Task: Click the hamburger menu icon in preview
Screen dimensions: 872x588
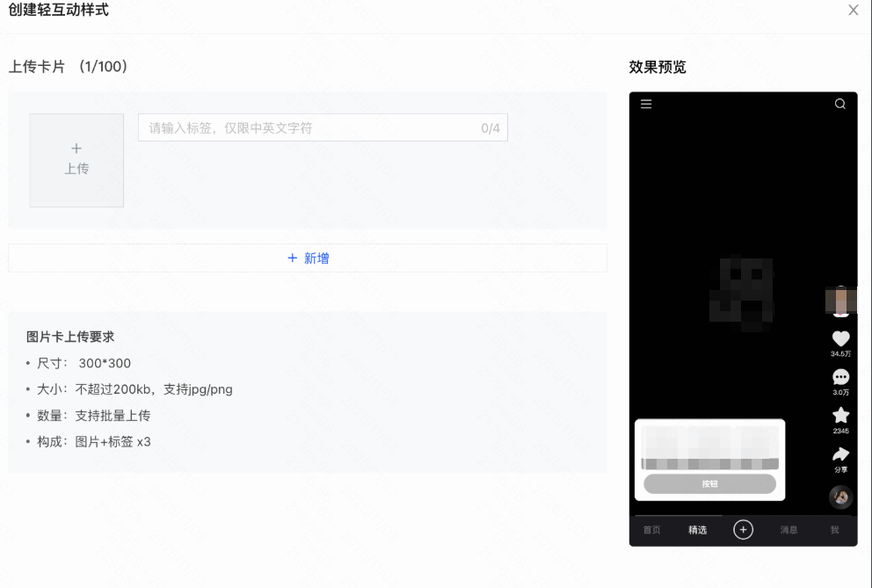Action: (646, 104)
